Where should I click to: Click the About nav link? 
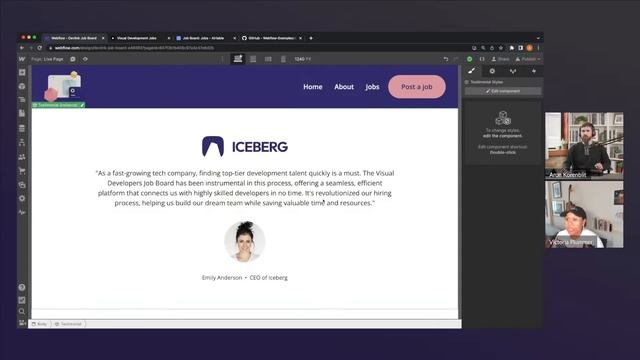(344, 87)
